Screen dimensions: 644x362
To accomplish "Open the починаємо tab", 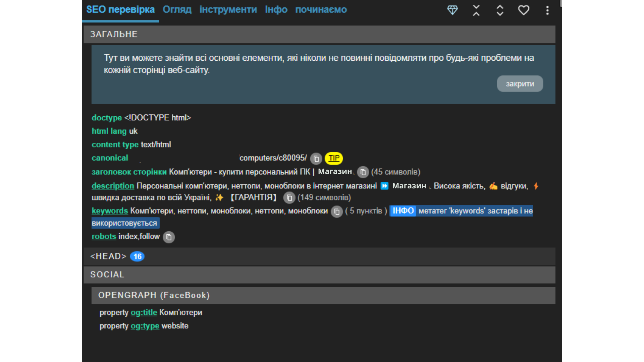I will point(321,10).
